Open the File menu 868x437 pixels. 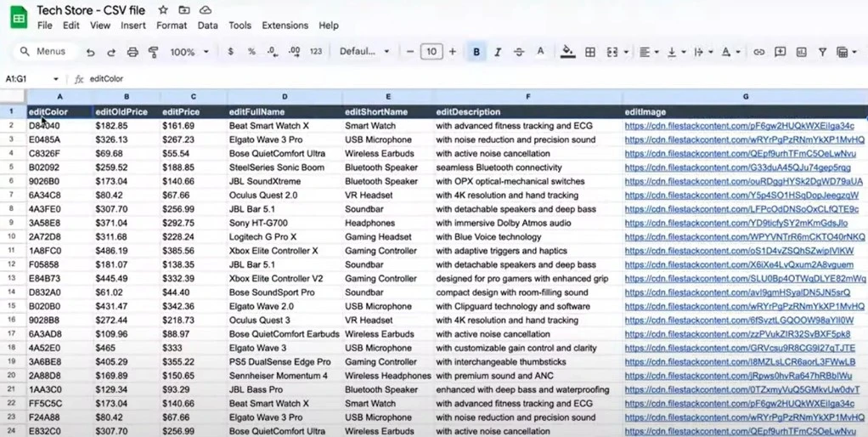(x=44, y=26)
